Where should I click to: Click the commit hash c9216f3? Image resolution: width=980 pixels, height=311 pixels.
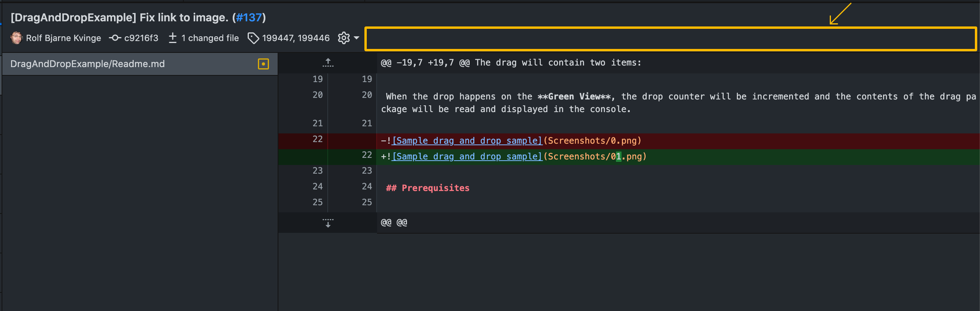[x=141, y=38]
